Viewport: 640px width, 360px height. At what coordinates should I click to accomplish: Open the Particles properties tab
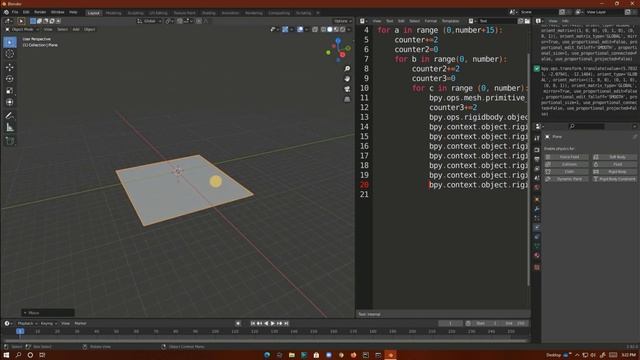[x=537, y=218]
